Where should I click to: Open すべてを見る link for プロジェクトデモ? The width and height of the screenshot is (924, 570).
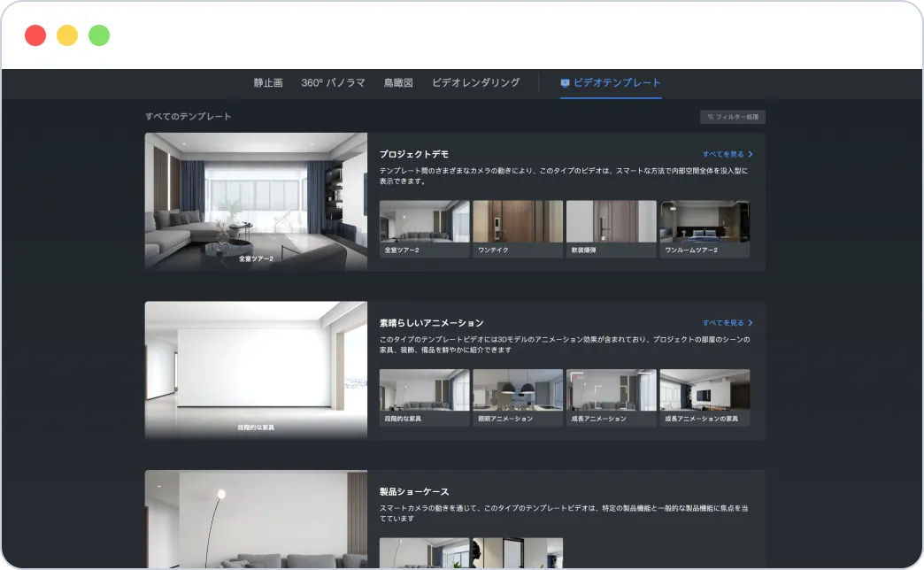click(x=728, y=154)
